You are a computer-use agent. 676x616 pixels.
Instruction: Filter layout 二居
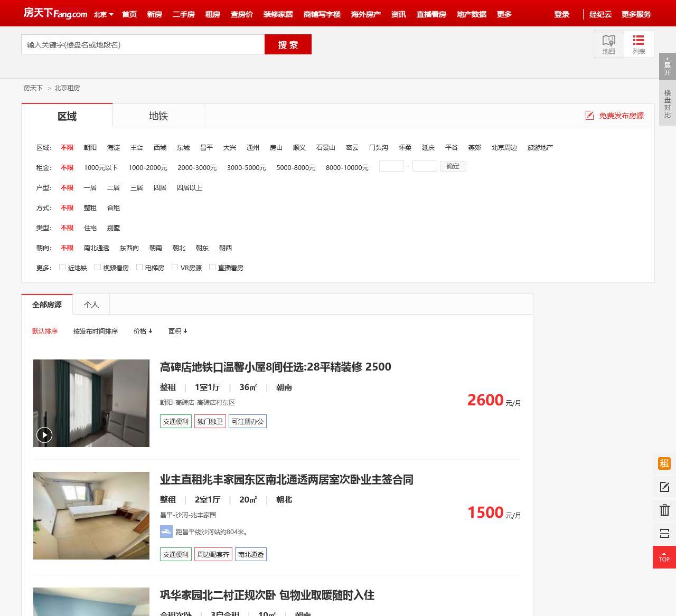coord(114,187)
